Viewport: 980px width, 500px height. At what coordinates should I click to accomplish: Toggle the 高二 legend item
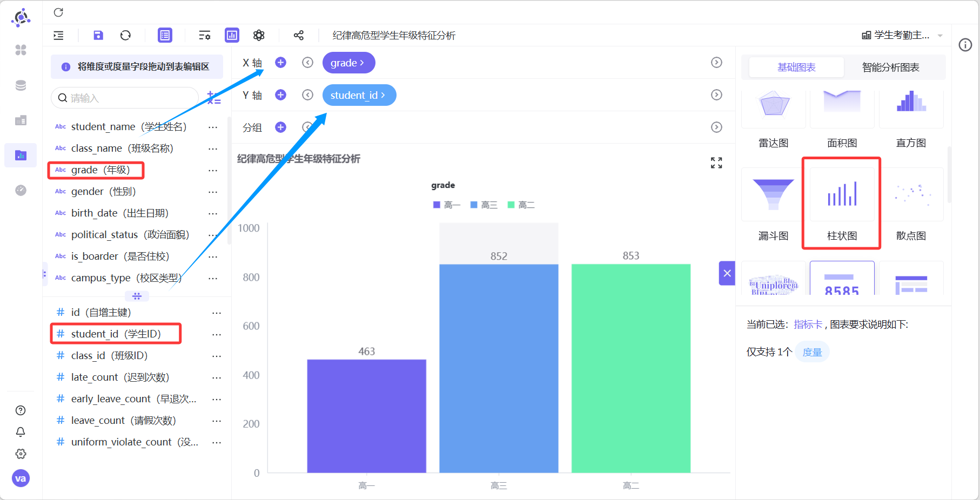521,205
